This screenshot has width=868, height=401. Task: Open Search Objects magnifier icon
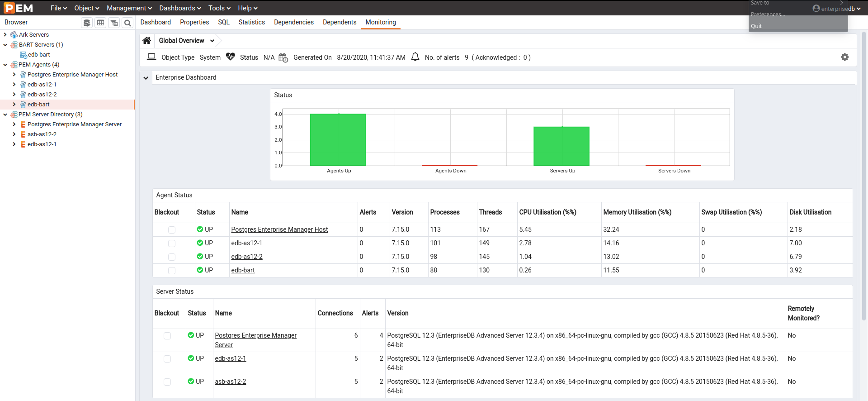click(128, 23)
